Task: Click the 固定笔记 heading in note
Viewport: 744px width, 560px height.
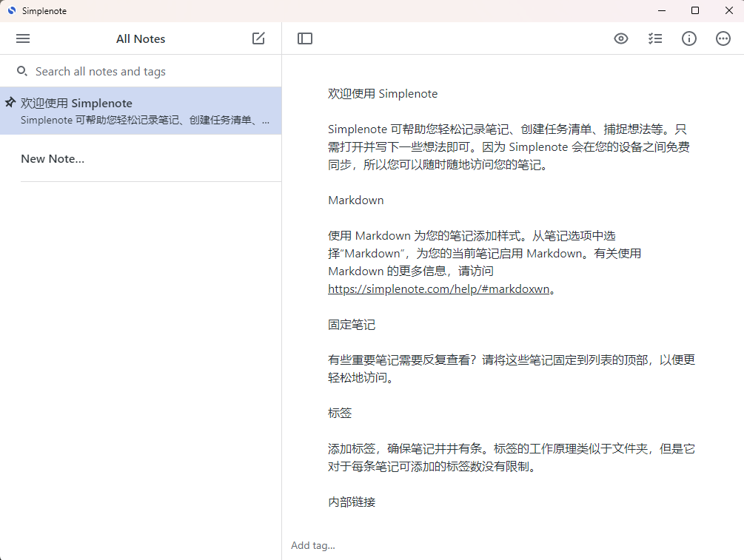Action: pyautogui.click(x=352, y=325)
